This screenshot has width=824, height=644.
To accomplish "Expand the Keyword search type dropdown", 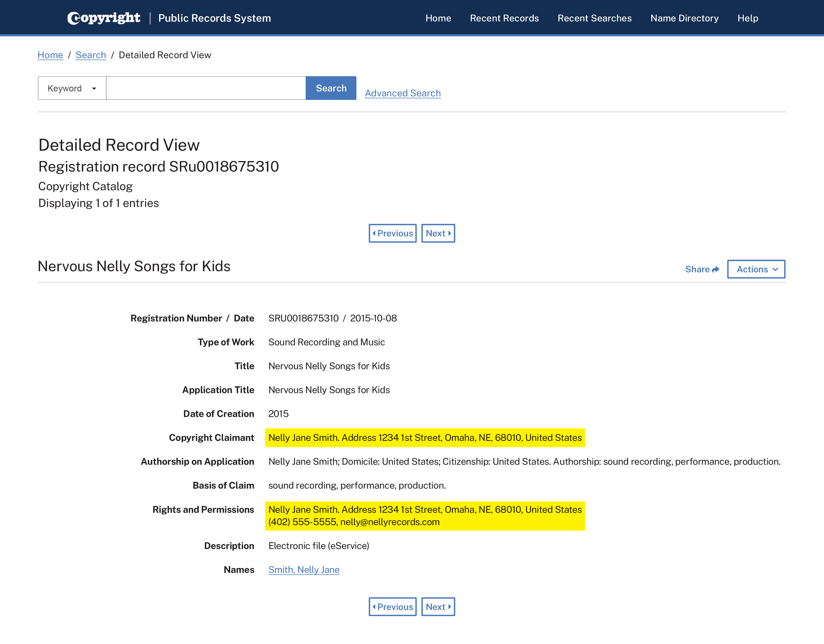I will pyautogui.click(x=72, y=88).
